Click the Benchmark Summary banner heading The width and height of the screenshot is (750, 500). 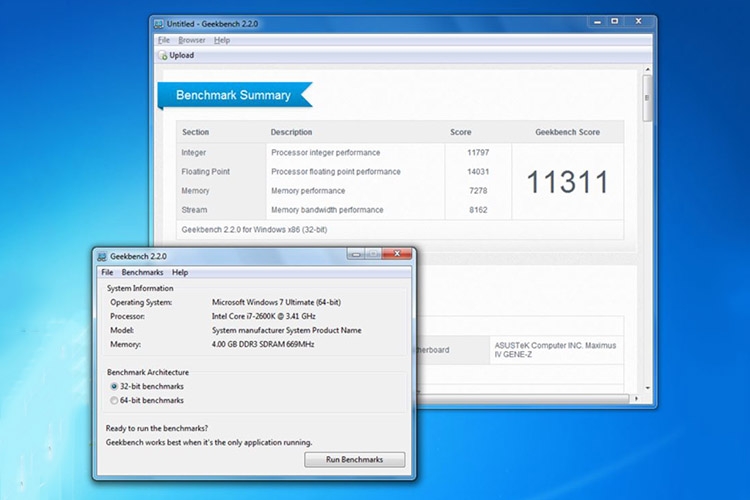pyautogui.click(x=233, y=95)
